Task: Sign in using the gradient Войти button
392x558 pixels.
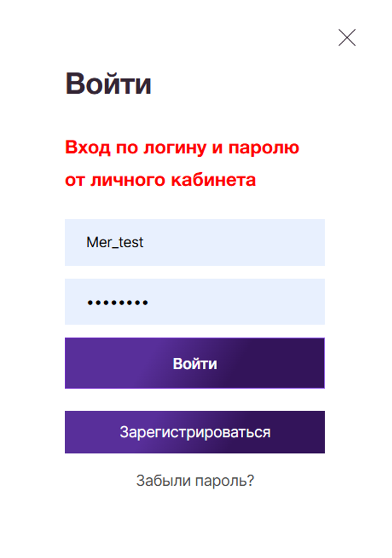Action: pyautogui.click(x=194, y=363)
